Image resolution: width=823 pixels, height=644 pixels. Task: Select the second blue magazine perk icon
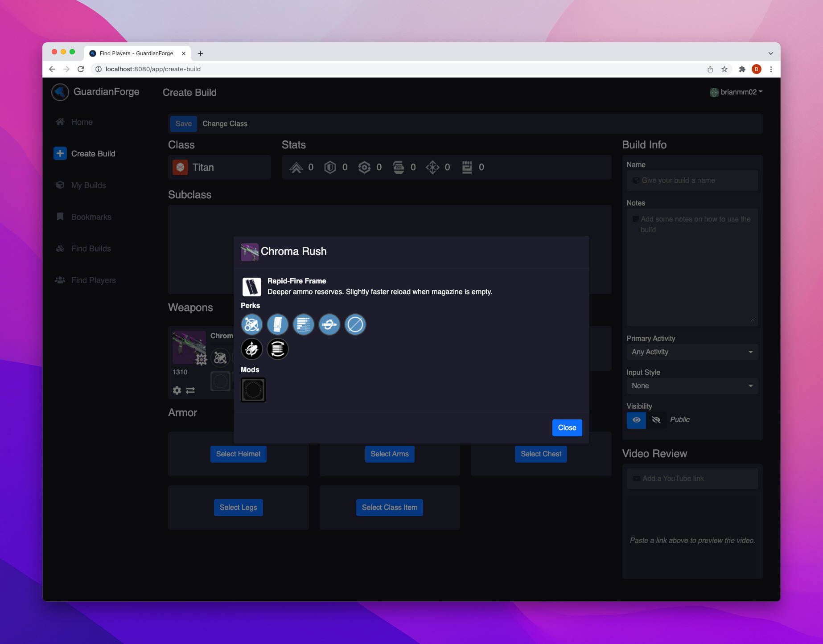click(x=278, y=324)
